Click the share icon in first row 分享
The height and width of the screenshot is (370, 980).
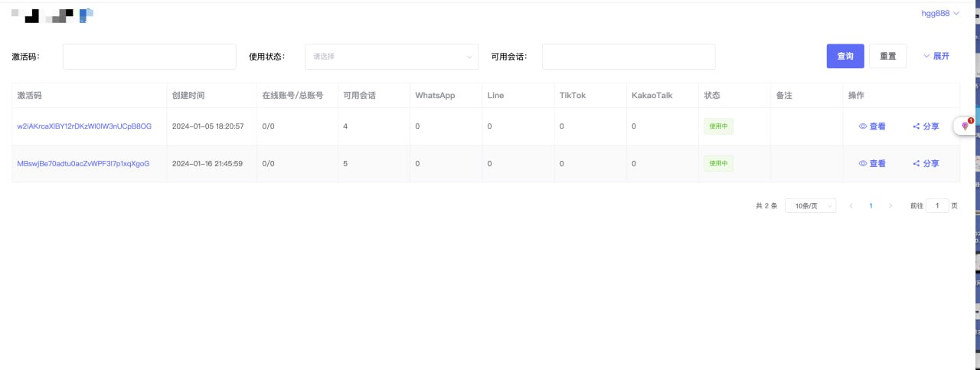pyautogui.click(x=916, y=126)
